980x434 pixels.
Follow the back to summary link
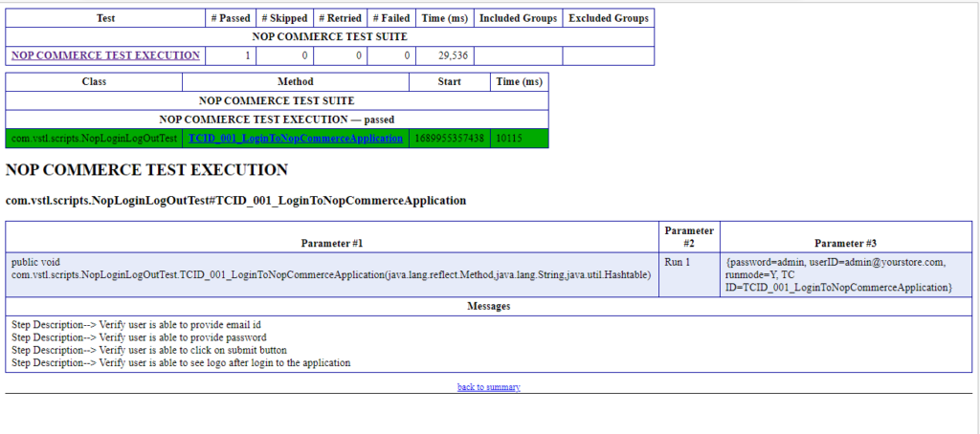pyautogui.click(x=489, y=387)
